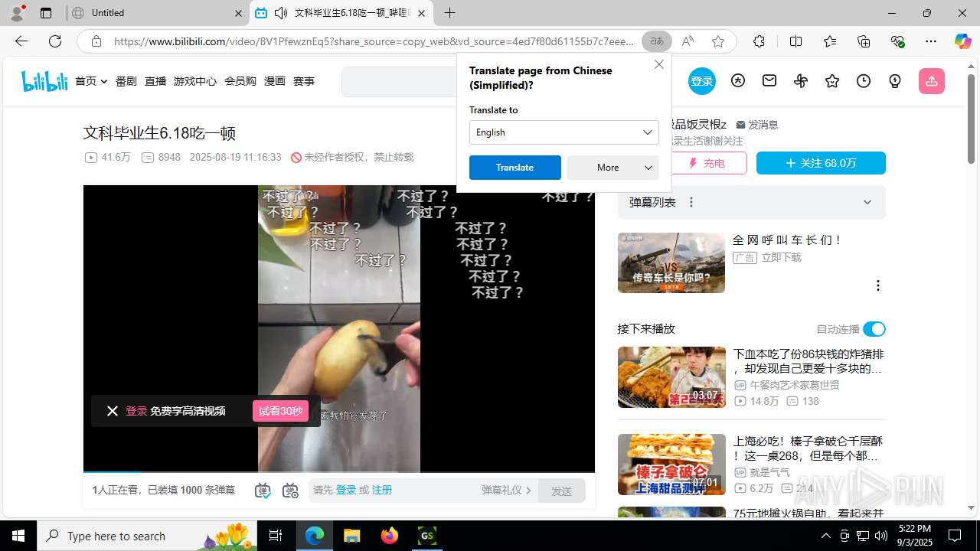
Task: Open the split screen icon
Action: (795, 41)
